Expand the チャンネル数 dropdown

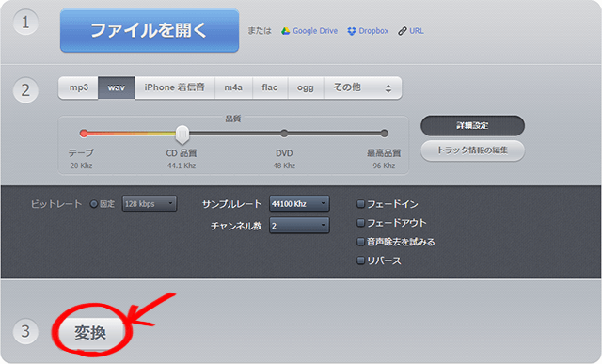[299, 226]
